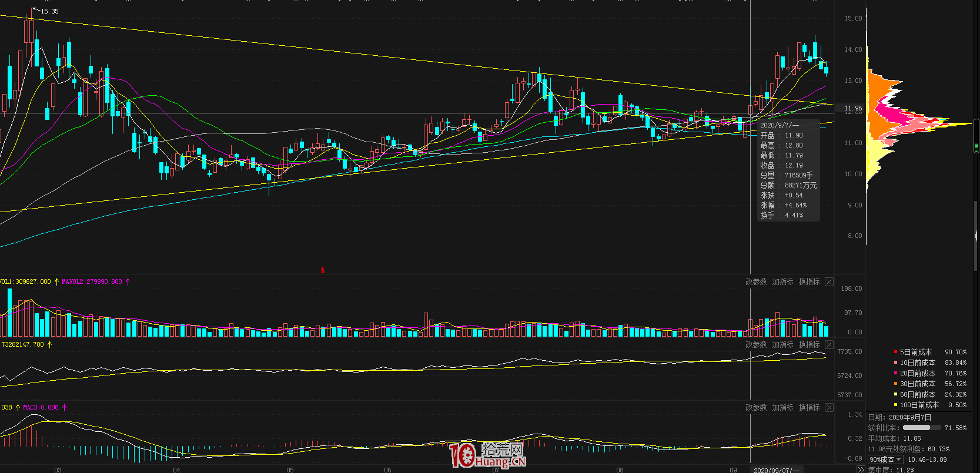Click the 73282147.700 indicator value
This screenshot has width=980, height=473.
coord(22,344)
